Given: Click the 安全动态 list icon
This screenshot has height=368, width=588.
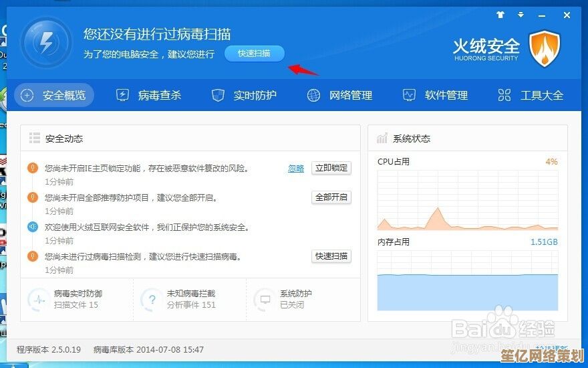Looking at the screenshot, I should click(35, 139).
